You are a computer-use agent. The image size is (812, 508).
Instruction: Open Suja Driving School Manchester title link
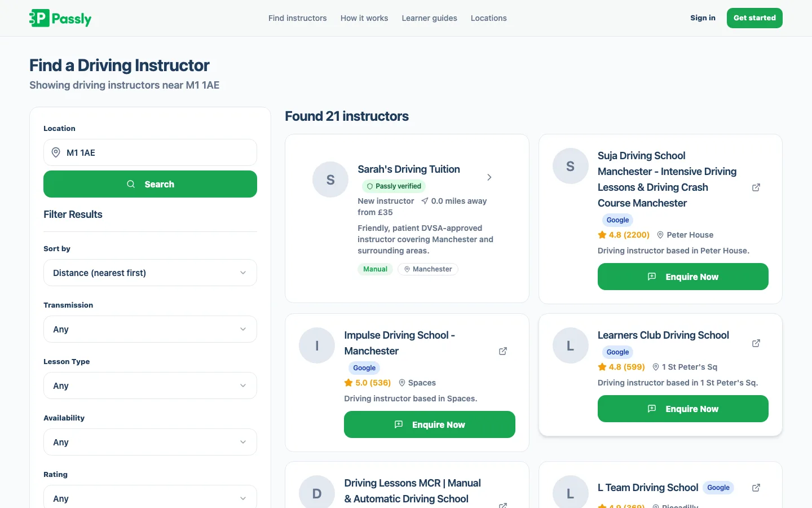pos(667,179)
